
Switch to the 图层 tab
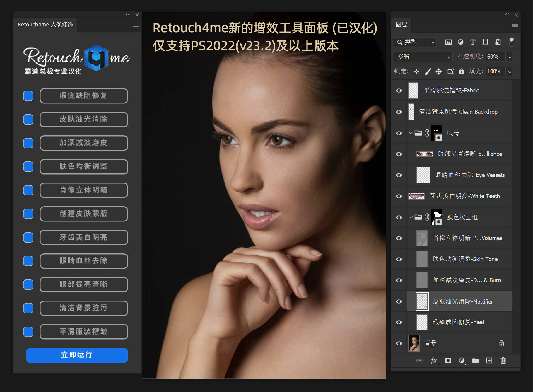tap(401, 25)
